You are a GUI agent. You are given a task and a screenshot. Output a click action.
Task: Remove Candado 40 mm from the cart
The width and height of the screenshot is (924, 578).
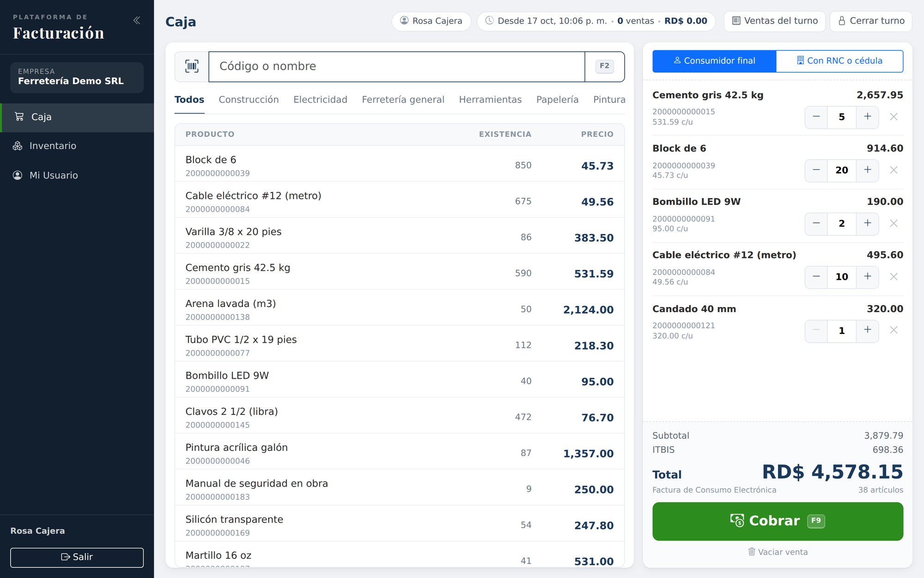tap(894, 330)
